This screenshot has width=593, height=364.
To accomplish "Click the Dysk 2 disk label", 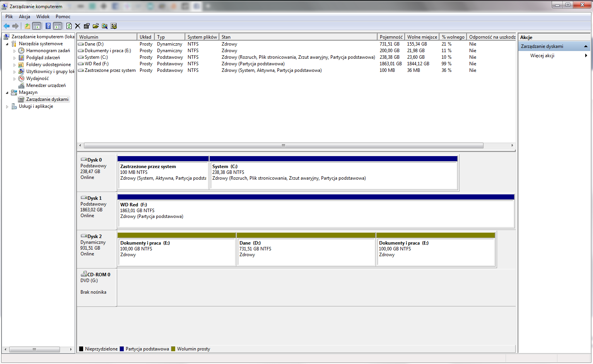I will 97,249.
